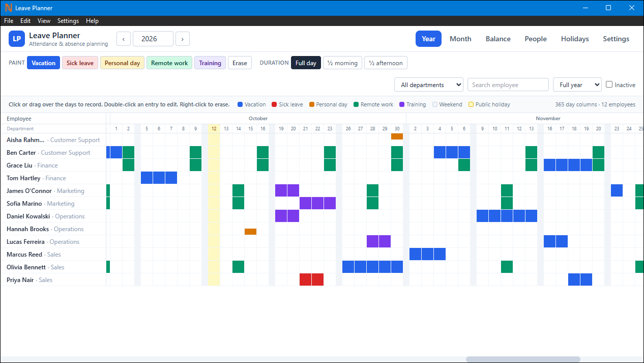Click the Public holiday legend marker
This screenshot has width=644, height=363.
(471, 104)
